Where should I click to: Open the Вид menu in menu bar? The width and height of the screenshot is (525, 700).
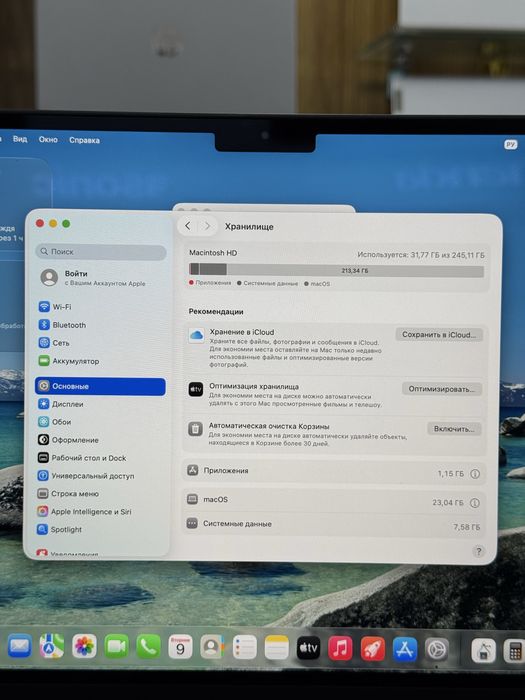(20, 139)
